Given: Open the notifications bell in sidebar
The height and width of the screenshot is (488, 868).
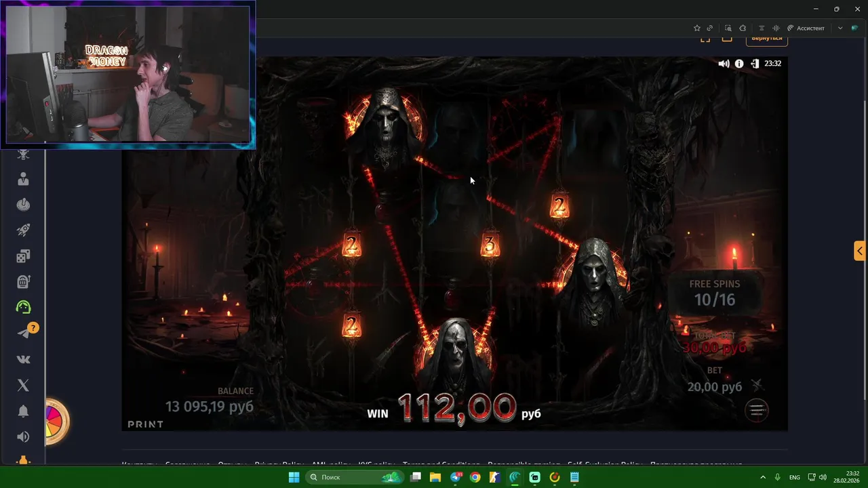Looking at the screenshot, I should (x=24, y=411).
